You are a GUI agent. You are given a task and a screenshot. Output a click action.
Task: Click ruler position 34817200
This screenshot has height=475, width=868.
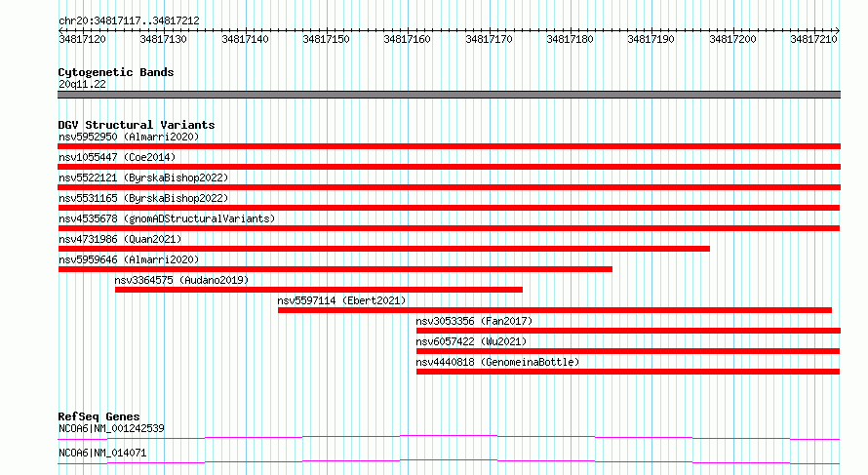732,39
